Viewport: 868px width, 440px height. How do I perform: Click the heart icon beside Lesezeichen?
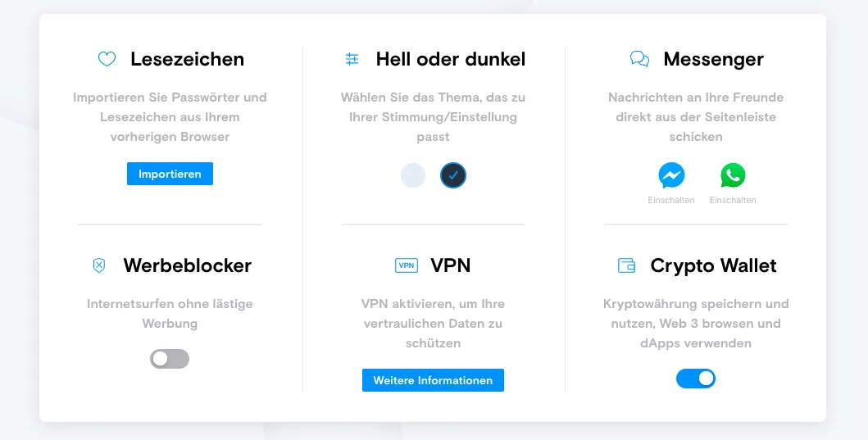(x=107, y=59)
